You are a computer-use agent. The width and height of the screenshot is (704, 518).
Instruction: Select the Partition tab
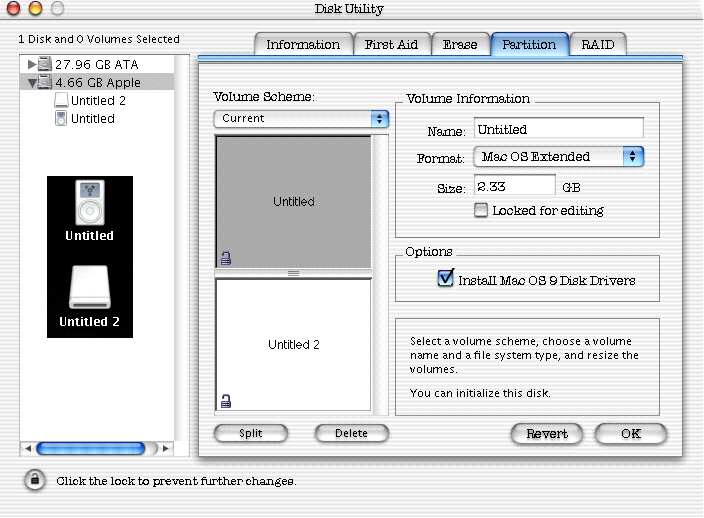pos(529,44)
